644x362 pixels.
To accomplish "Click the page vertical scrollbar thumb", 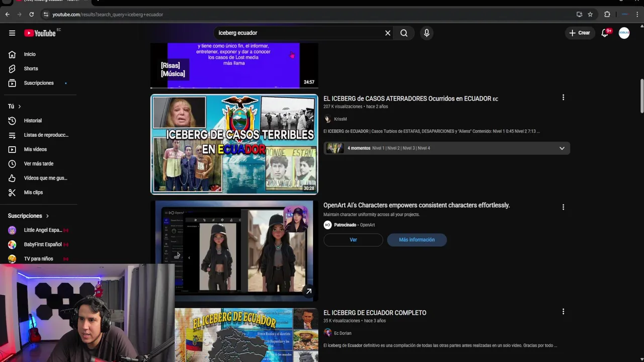I will [641, 96].
